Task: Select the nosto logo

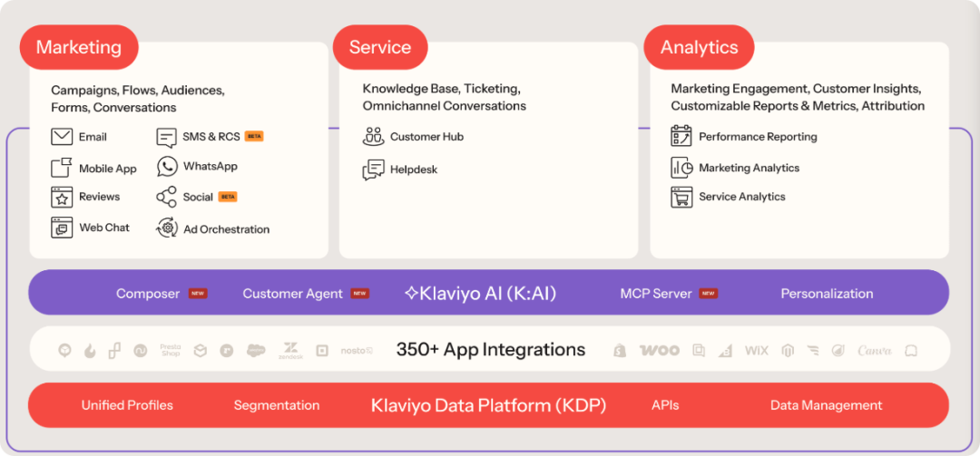Action: click(357, 351)
